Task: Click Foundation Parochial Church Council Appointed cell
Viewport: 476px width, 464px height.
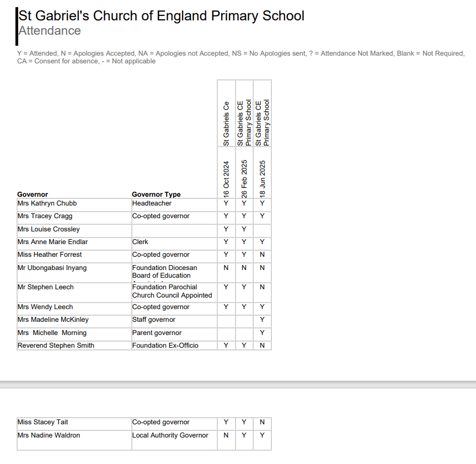Action: click(172, 291)
